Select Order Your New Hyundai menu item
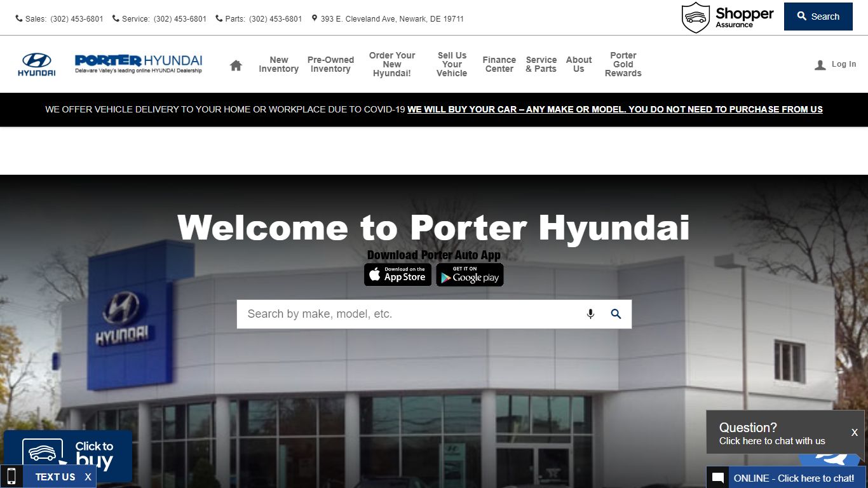868x488 pixels. coord(392,65)
